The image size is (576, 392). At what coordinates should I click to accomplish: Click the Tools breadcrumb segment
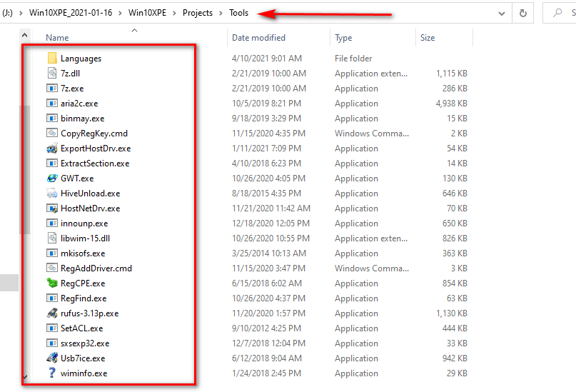239,13
